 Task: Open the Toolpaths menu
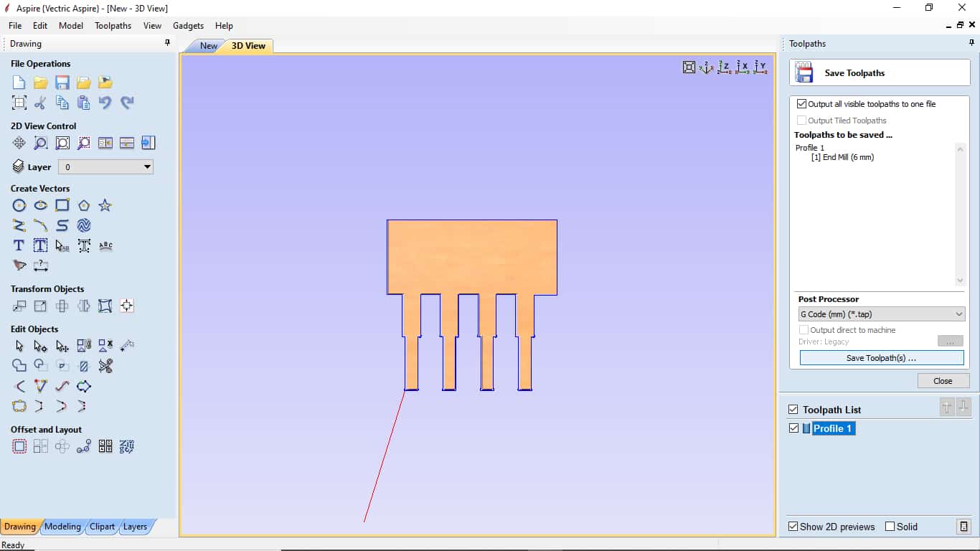[113, 25]
